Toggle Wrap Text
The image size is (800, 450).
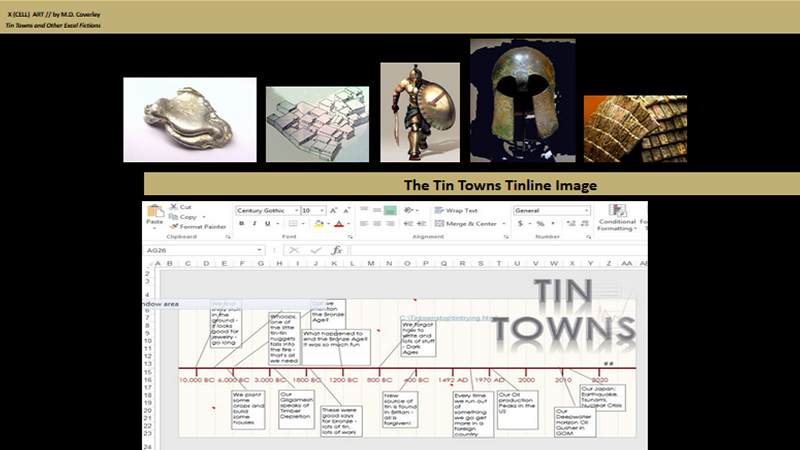456,210
